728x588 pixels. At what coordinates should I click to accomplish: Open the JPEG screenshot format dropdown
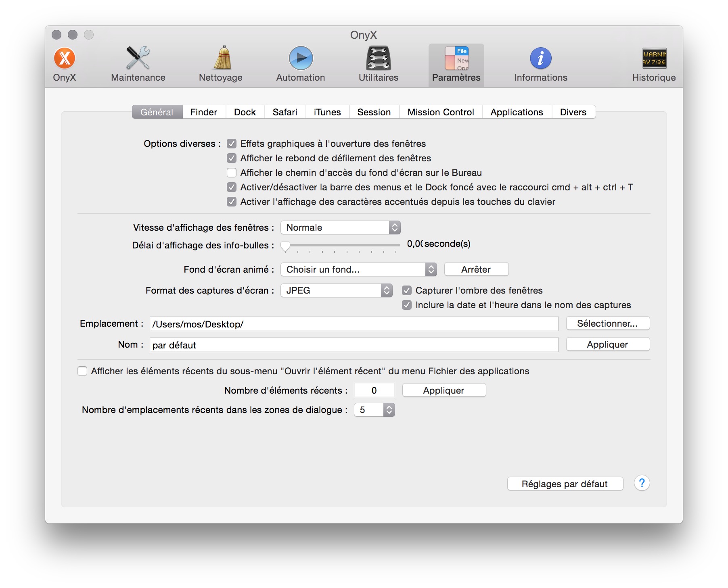point(337,290)
